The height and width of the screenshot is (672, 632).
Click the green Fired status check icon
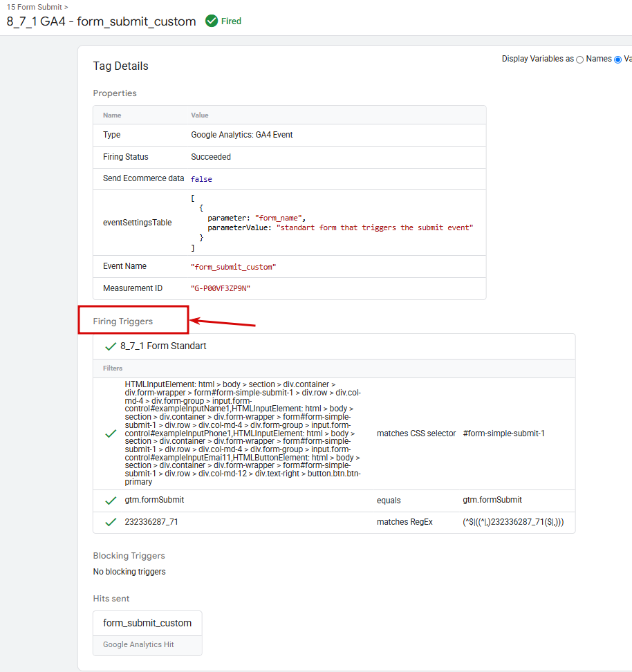(x=212, y=21)
